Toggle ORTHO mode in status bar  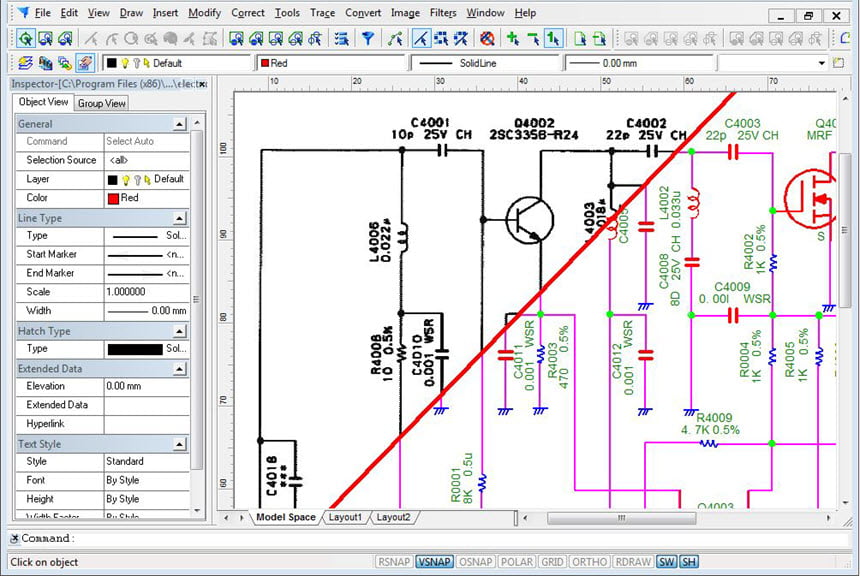(x=590, y=562)
